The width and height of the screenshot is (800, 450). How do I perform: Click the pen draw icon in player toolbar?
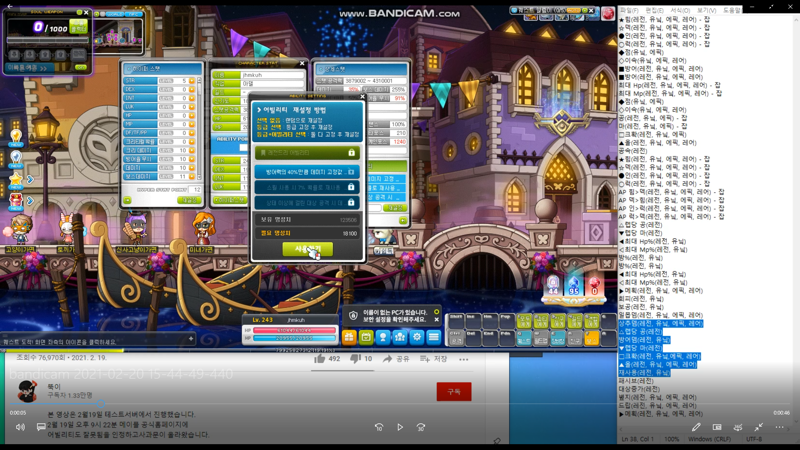pyautogui.click(x=696, y=427)
